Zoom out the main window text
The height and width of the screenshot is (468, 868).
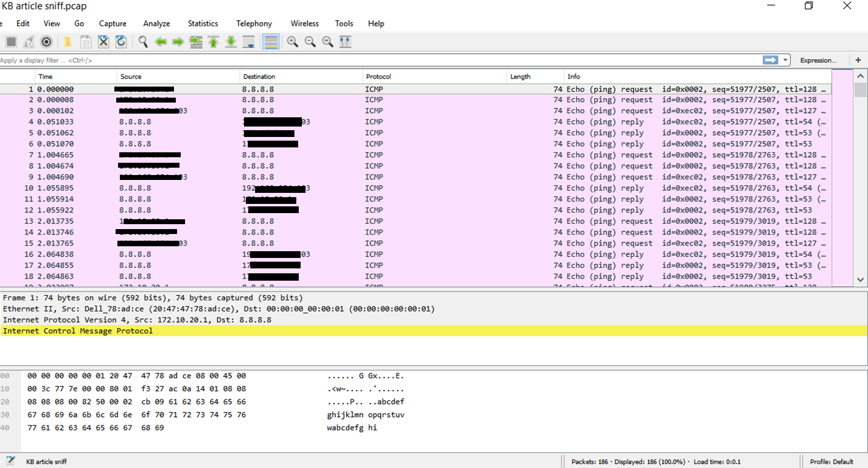point(310,42)
